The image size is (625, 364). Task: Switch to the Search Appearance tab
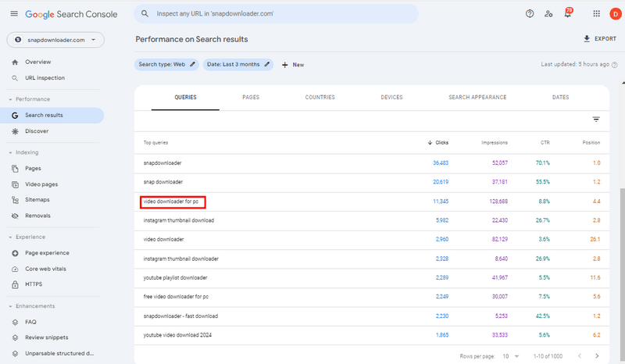point(477,98)
